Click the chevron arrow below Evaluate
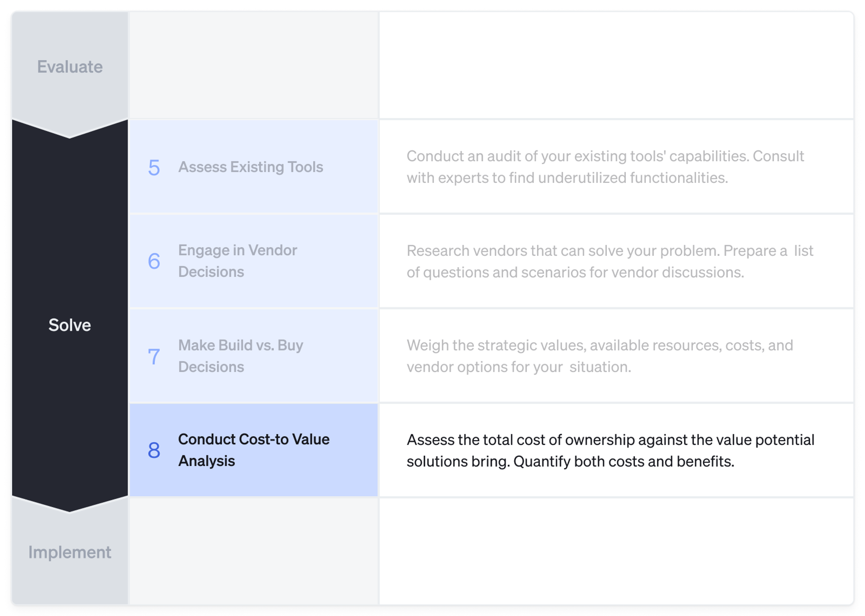The width and height of the screenshot is (865, 616). tap(70, 130)
